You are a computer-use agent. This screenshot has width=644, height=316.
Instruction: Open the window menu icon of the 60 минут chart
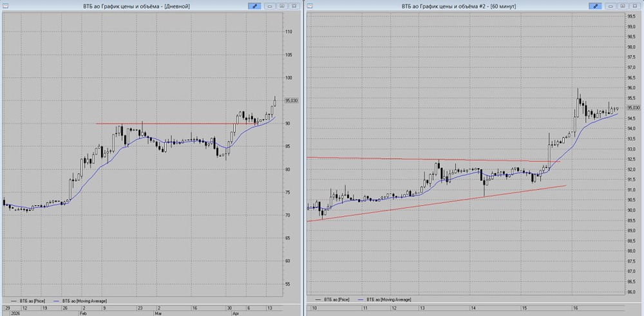coord(310,6)
